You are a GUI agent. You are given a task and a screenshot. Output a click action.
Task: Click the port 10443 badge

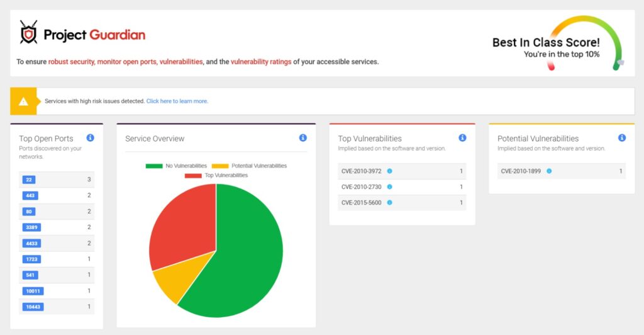[33, 307]
